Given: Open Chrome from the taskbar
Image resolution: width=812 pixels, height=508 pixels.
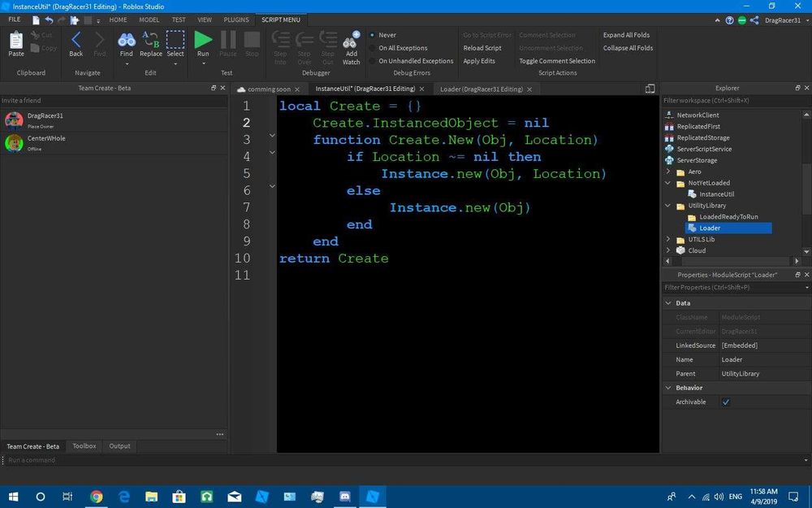Looking at the screenshot, I should tap(96, 497).
